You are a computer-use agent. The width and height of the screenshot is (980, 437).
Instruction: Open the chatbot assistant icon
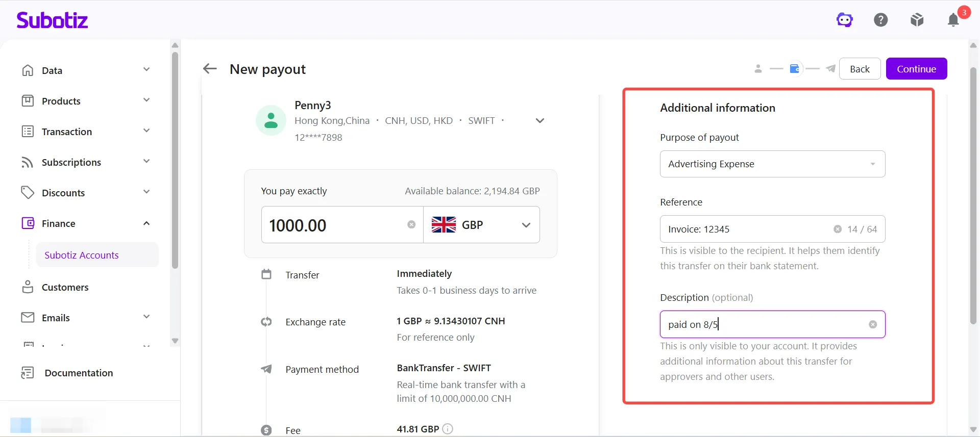pos(845,20)
